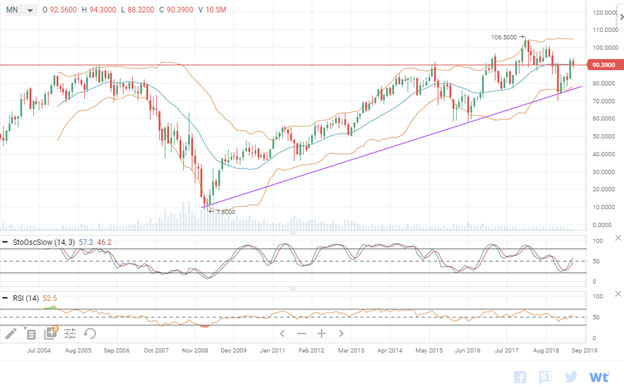Click the reset chart circular arrow icon
The image size is (624, 387).
[90, 333]
